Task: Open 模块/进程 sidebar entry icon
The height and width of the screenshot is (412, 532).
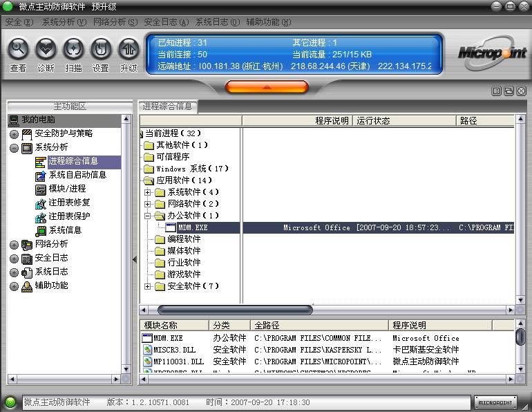Action: pos(40,189)
